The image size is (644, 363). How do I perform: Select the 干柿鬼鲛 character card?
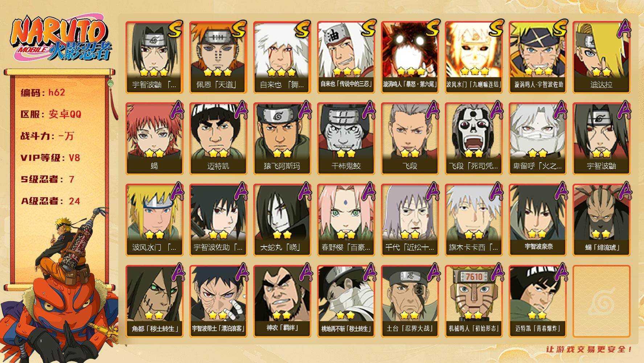346,139
